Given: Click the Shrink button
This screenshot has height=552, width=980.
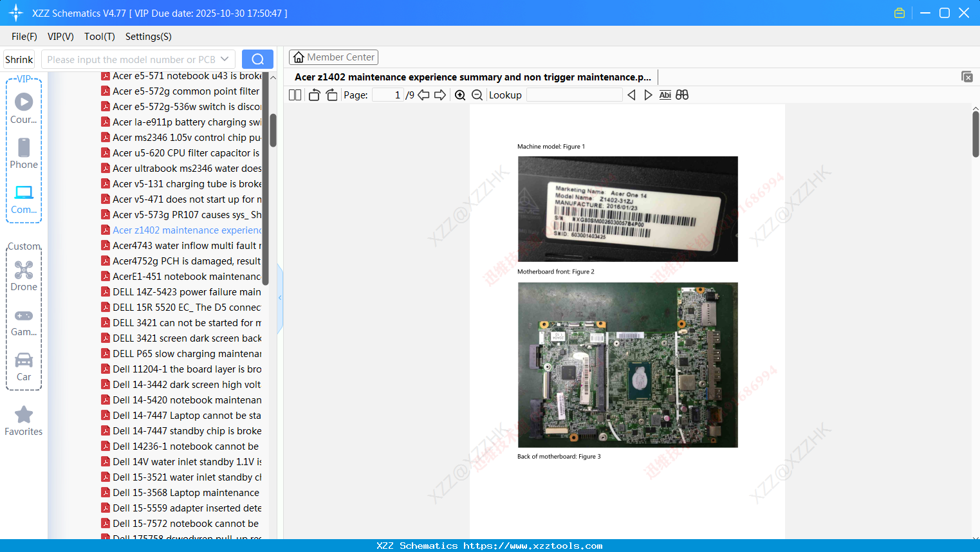Looking at the screenshot, I should [x=19, y=59].
